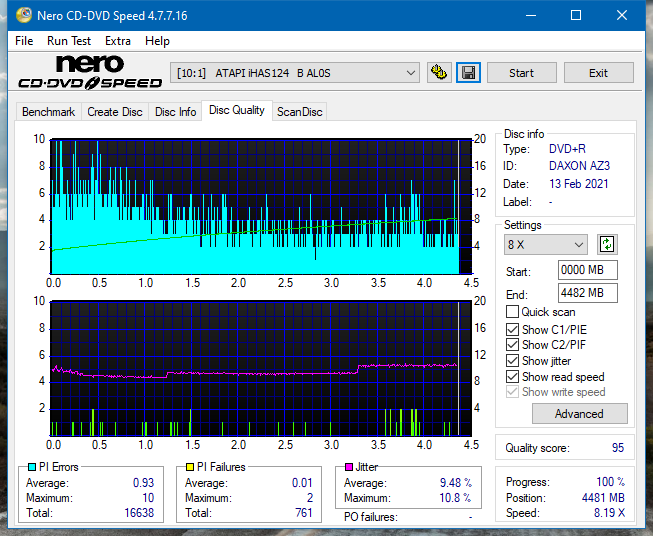Click the Position value 4481 MB
The height and width of the screenshot is (536, 653).
[x=603, y=498]
